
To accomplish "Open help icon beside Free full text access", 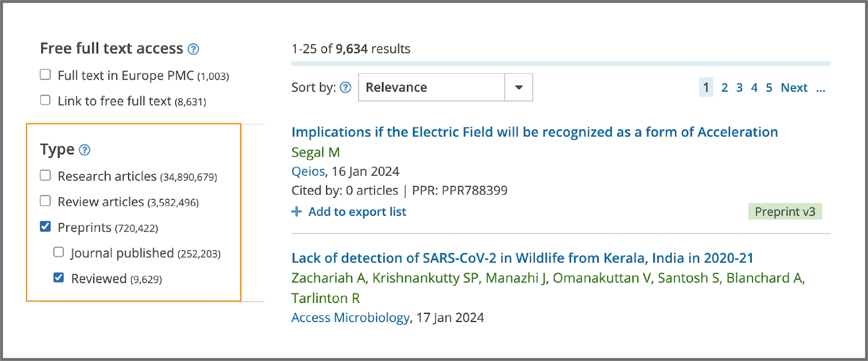I will (x=193, y=49).
